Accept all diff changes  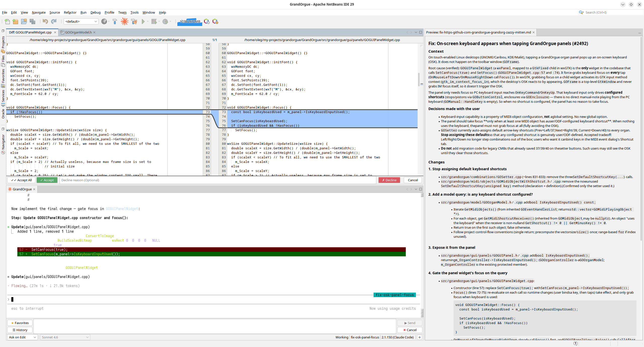(21, 180)
